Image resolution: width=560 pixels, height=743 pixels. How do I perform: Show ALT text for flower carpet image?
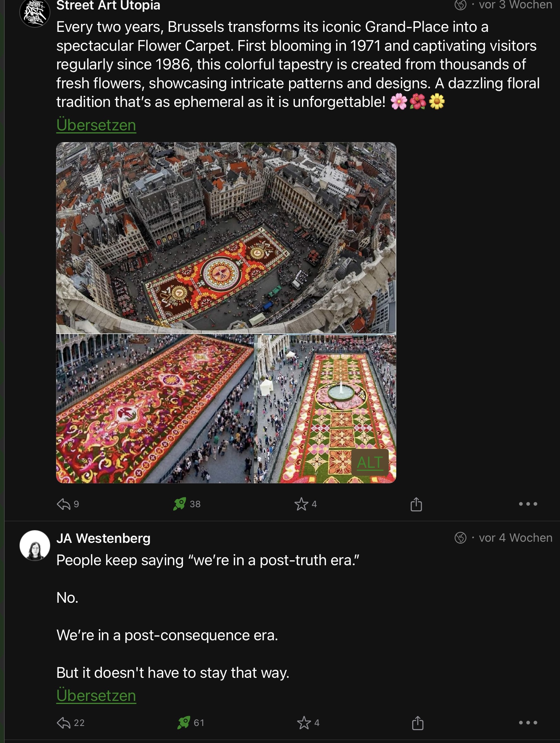[x=370, y=462]
